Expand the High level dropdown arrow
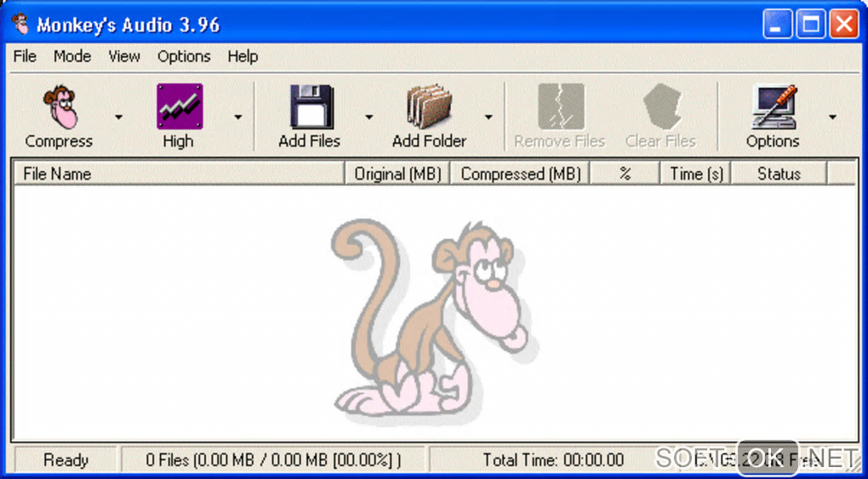This screenshot has width=868, height=479. coord(238,117)
